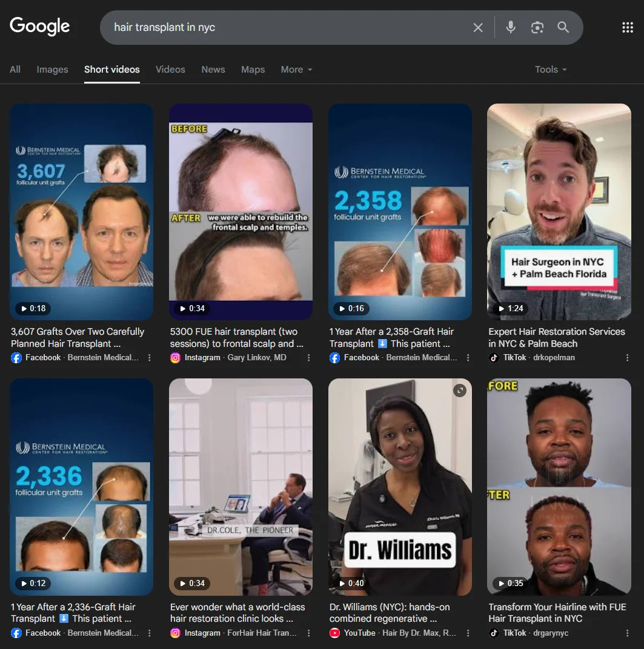Image resolution: width=644 pixels, height=649 pixels.
Task: Switch to the Videos tab
Action: pyautogui.click(x=170, y=70)
